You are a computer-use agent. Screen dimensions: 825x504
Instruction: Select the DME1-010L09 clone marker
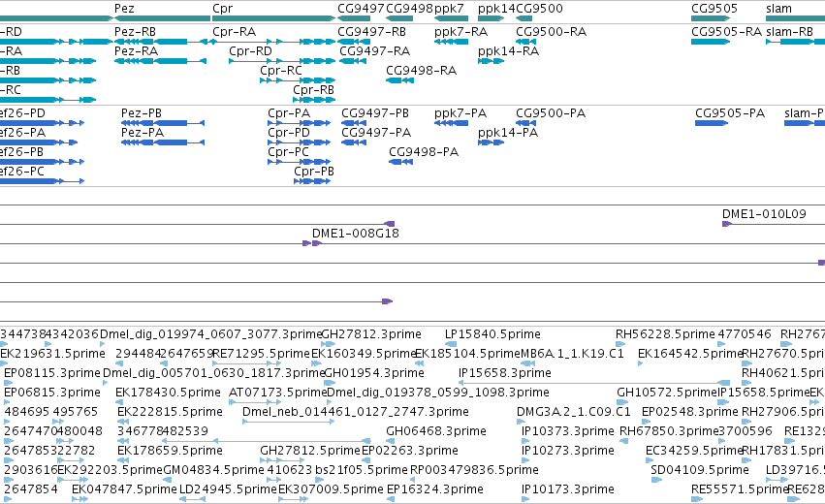(x=727, y=224)
